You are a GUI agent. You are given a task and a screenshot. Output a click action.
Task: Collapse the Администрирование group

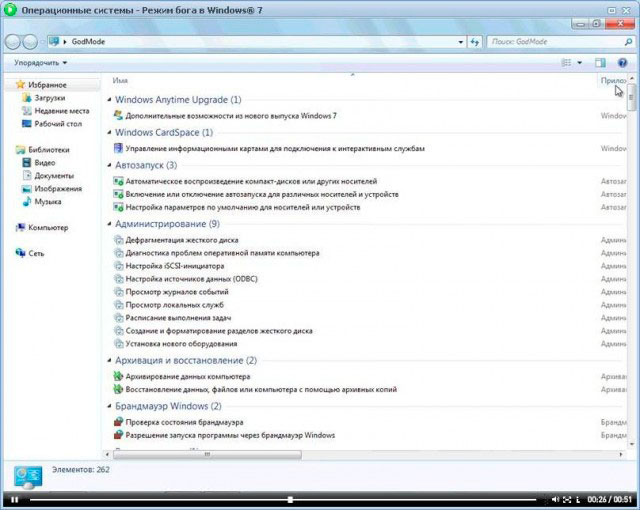109,224
